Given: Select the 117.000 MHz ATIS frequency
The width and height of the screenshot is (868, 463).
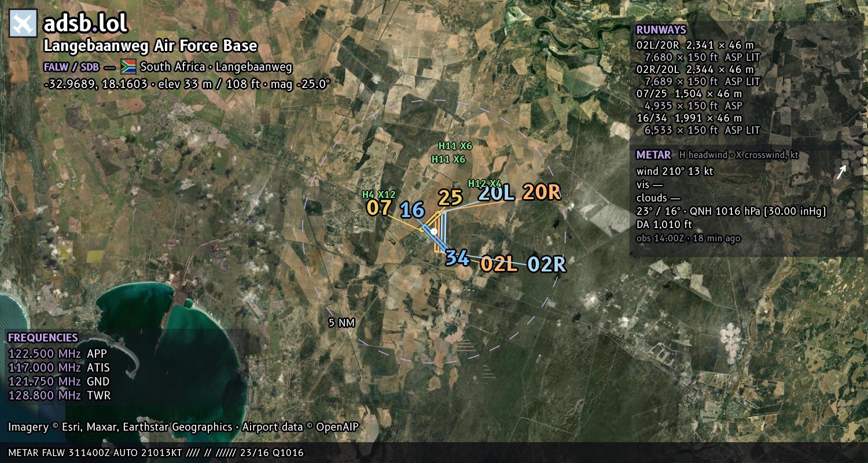Looking at the screenshot, I should pyautogui.click(x=59, y=368).
